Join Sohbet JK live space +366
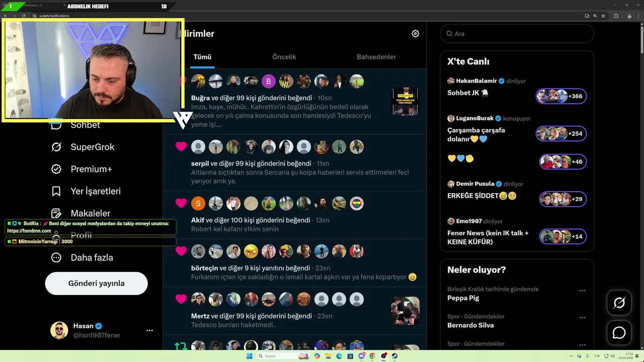Image resolution: width=644 pixels, height=362 pixels. [x=561, y=96]
